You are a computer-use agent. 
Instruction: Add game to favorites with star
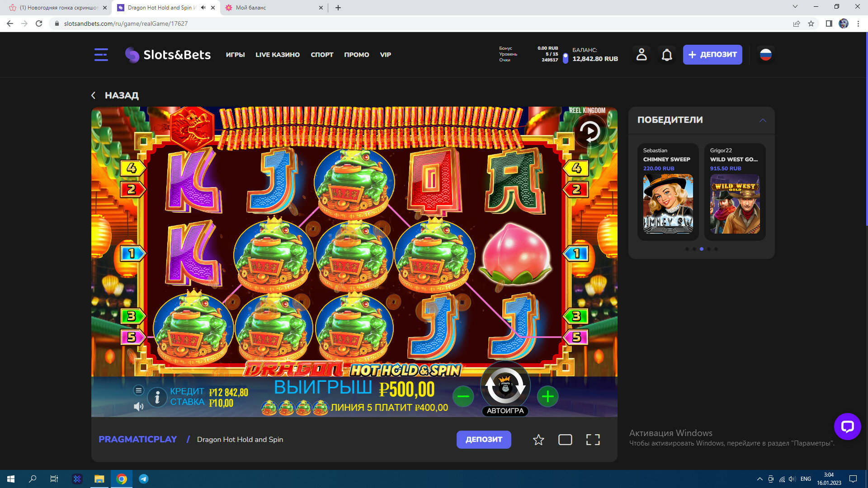point(538,440)
